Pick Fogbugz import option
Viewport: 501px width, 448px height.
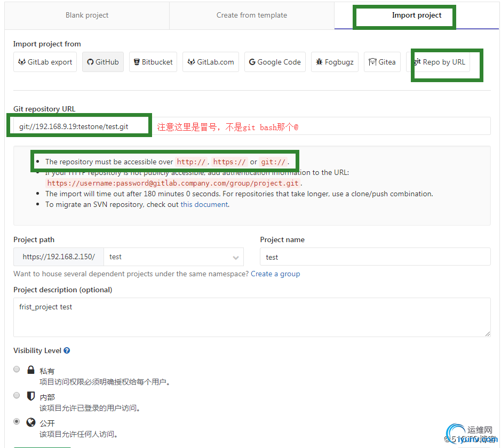pos(335,62)
